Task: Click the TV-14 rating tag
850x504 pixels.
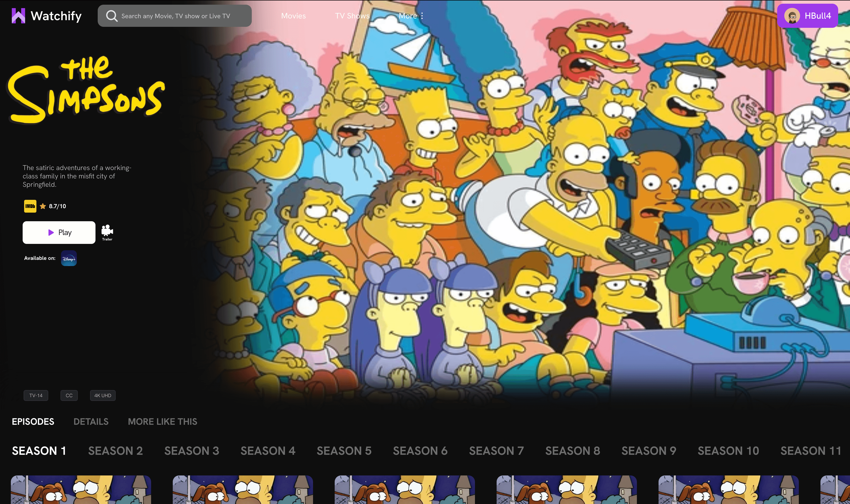Action: point(36,395)
